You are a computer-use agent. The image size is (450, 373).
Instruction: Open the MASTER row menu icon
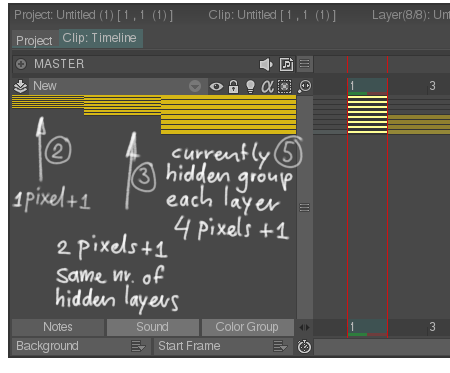pos(304,64)
